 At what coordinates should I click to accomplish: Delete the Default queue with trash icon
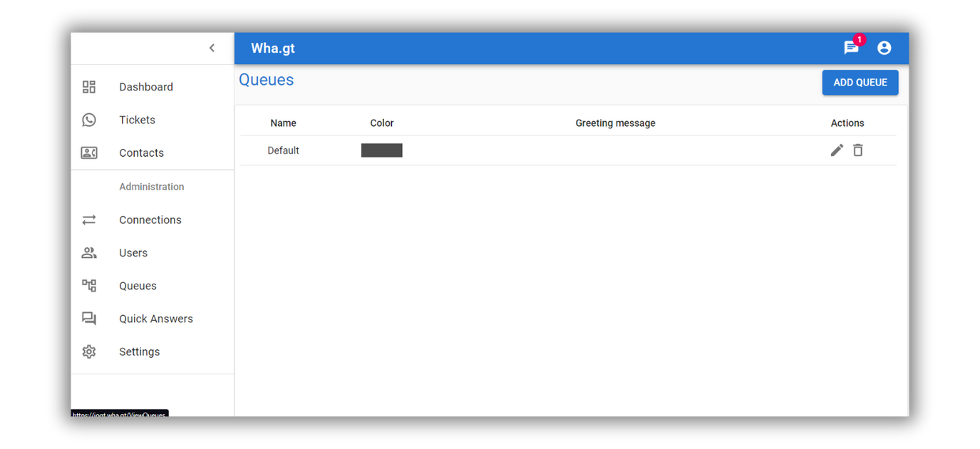858,150
